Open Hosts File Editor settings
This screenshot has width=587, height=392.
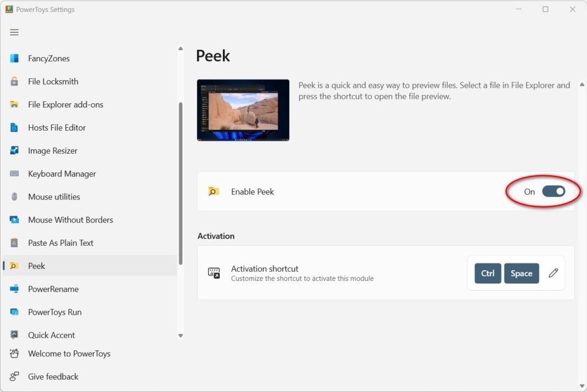tap(57, 127)
